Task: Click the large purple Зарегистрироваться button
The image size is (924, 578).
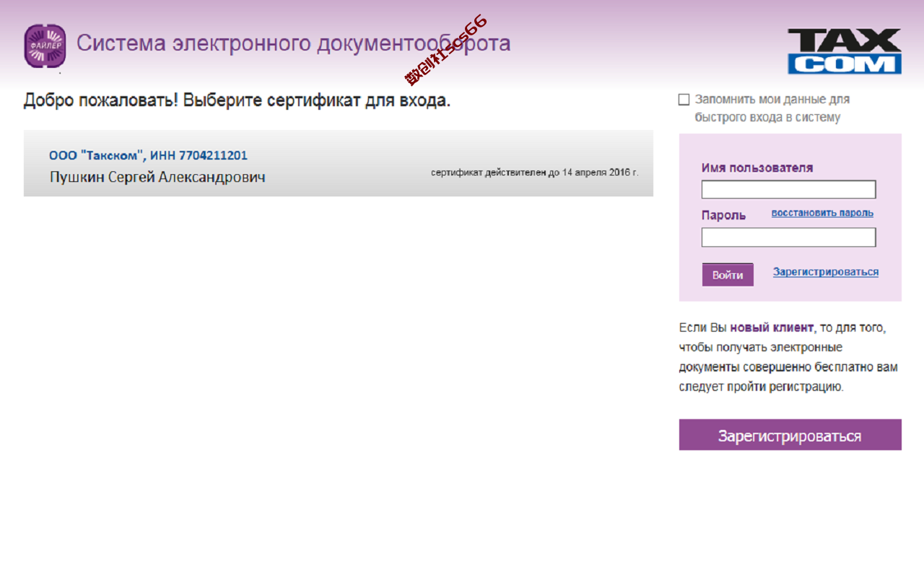Action: 790,435
